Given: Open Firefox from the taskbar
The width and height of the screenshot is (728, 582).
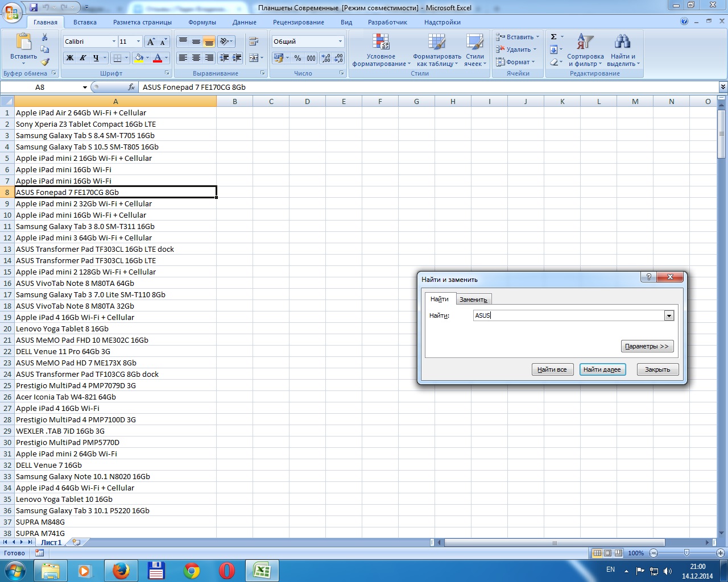Looking at the screenshot, I should click(121, 570).
